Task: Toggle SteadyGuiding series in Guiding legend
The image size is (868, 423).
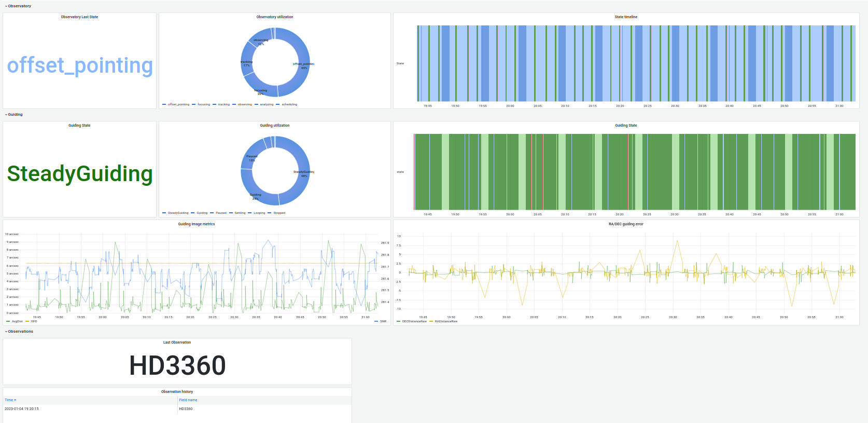Action: coord(178,213)
